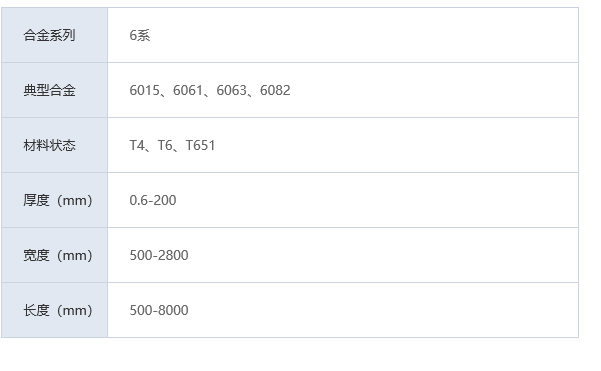The width and height of the screenshot is (601, 371).
Task: Click the 6061 alloy number
Action: click(188, 90)
